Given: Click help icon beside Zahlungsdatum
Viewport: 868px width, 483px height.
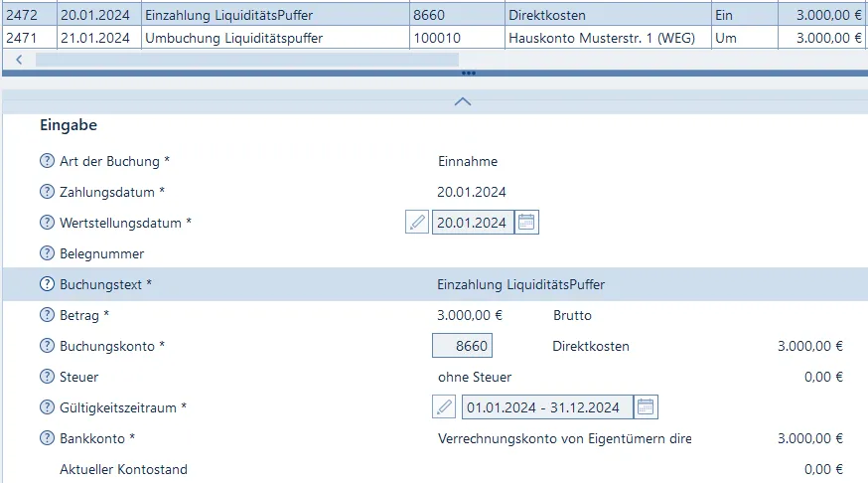Looking at the screenshot, I should click(47, 192).
